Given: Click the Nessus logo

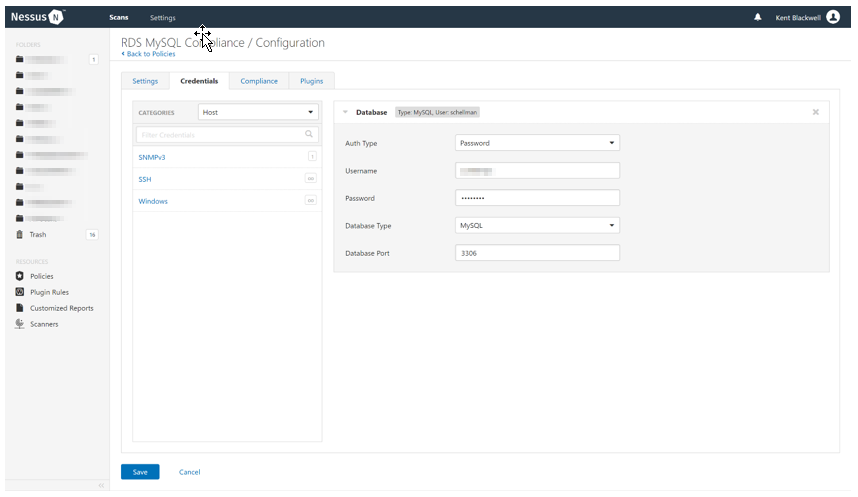Looking at the screenshot, I should coord(37,17).
